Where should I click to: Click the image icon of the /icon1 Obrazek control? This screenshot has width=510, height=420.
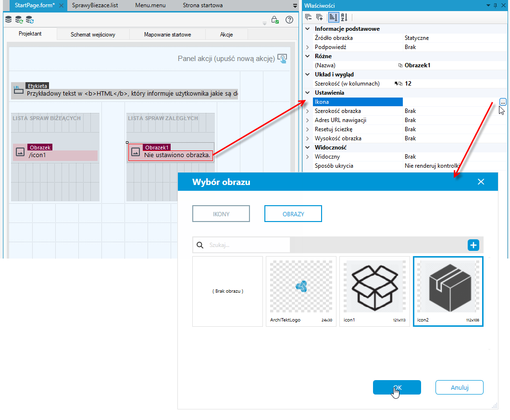click(20, 152)
